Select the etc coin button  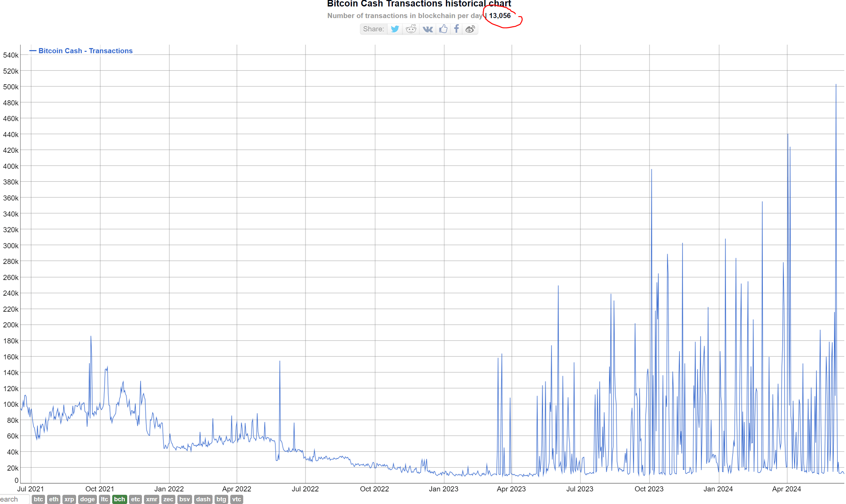pos(135,499)
